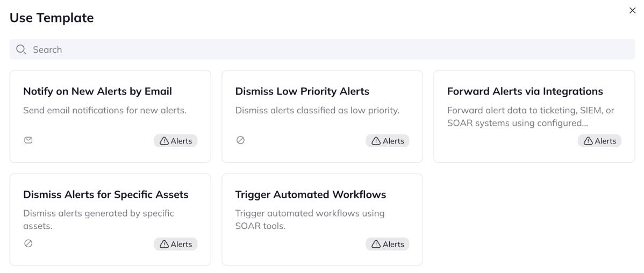
Task: Click the magnifying glass search icon
Action: (x=22, y=49)
